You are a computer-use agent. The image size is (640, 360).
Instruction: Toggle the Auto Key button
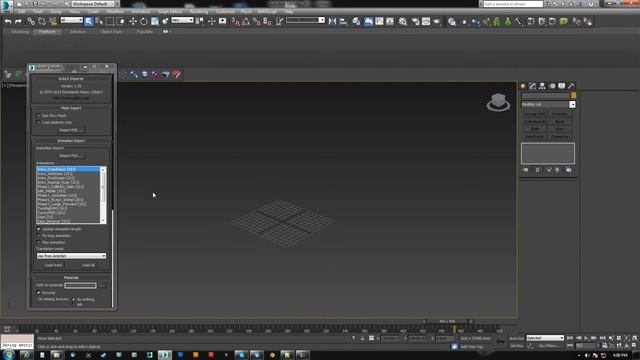(516, 338)
